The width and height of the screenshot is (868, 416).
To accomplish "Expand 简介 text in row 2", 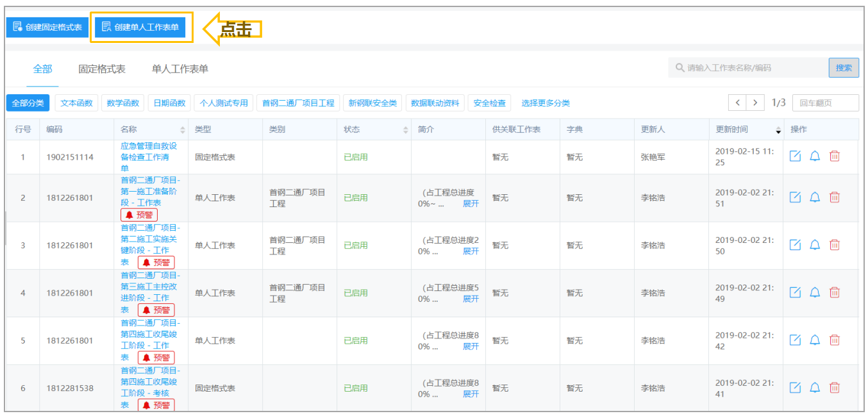I will (x=471, y=203).
